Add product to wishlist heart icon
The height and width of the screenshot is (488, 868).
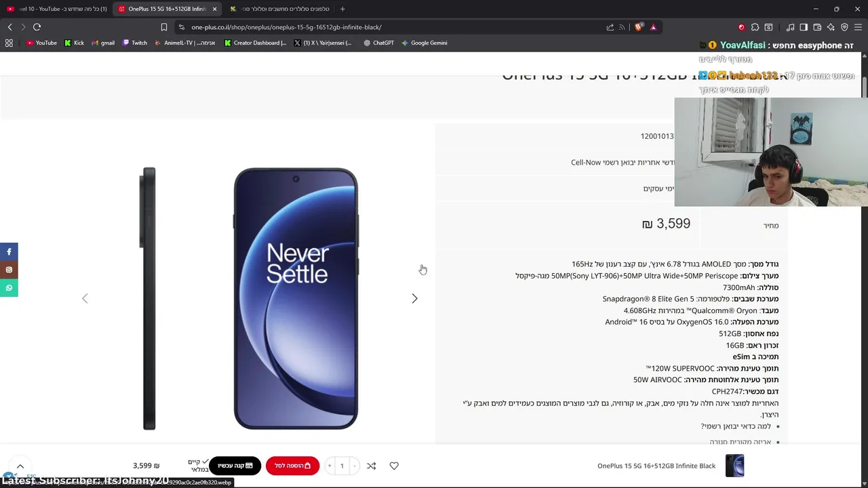394,466
